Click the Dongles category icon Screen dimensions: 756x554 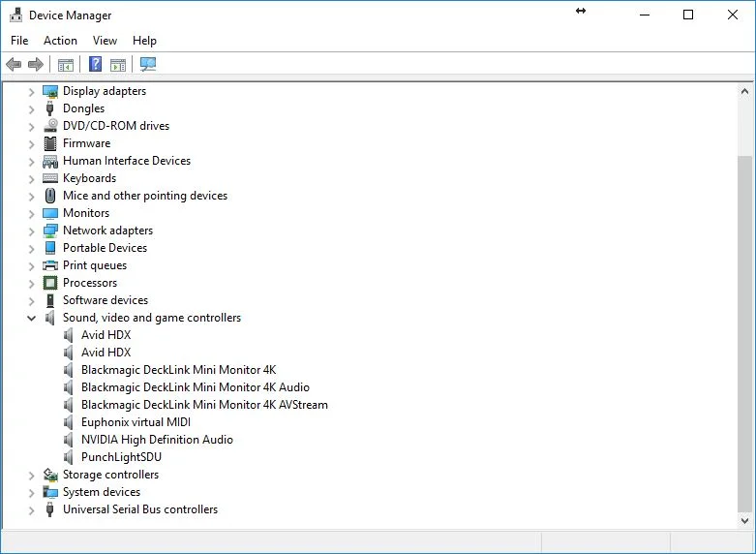(49, 108)
